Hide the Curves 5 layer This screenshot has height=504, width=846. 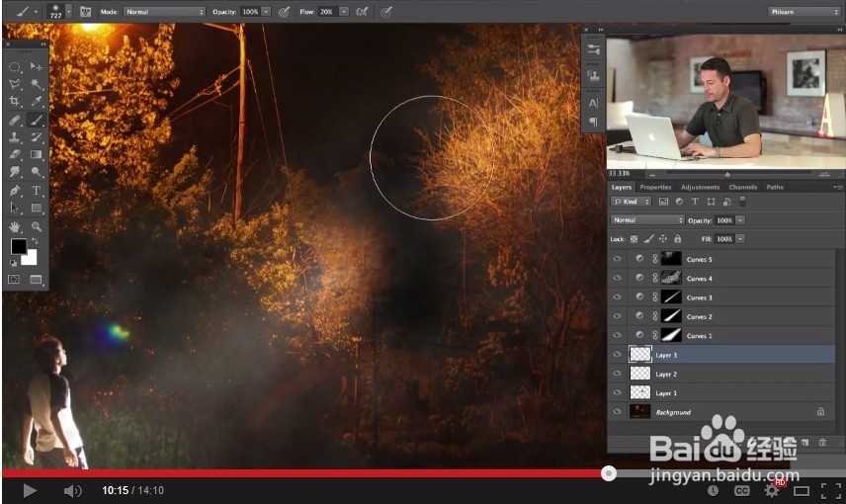[618, 259]
